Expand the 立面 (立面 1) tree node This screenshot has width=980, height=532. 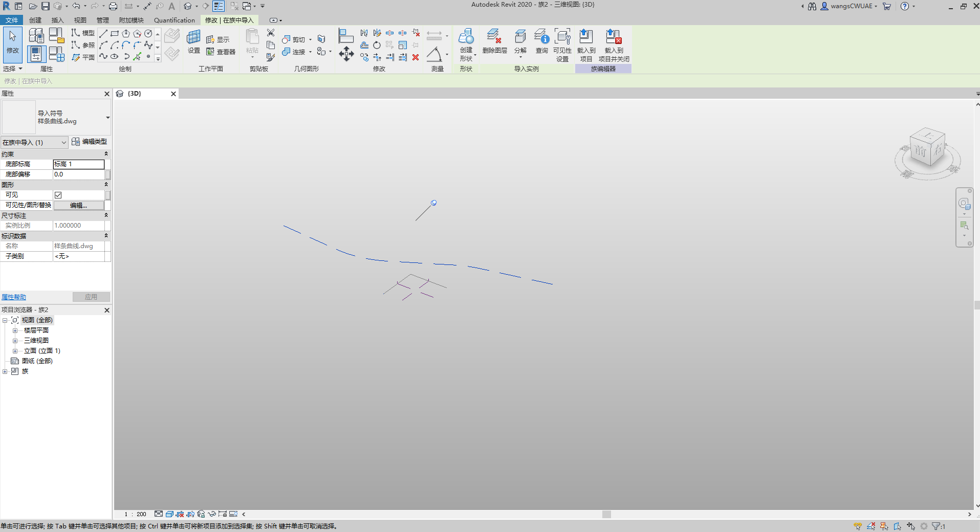point(15,350)
